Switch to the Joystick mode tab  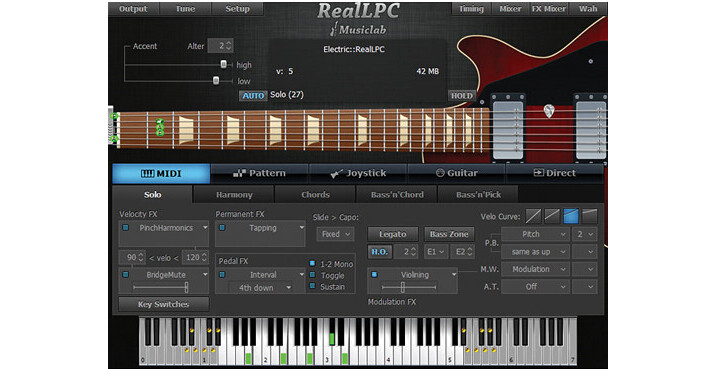pos(358,174)
